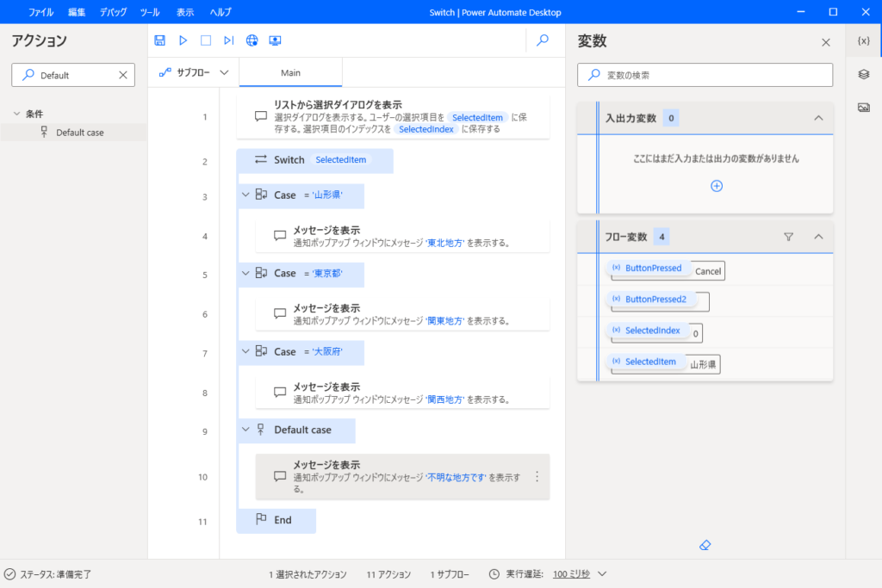Open the 表示 menu
The width and height of the screenshot is (882, 588).
(184, 12)
